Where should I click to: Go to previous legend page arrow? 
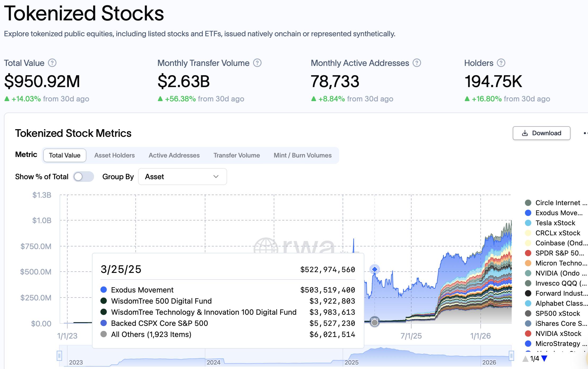point(525,359)
